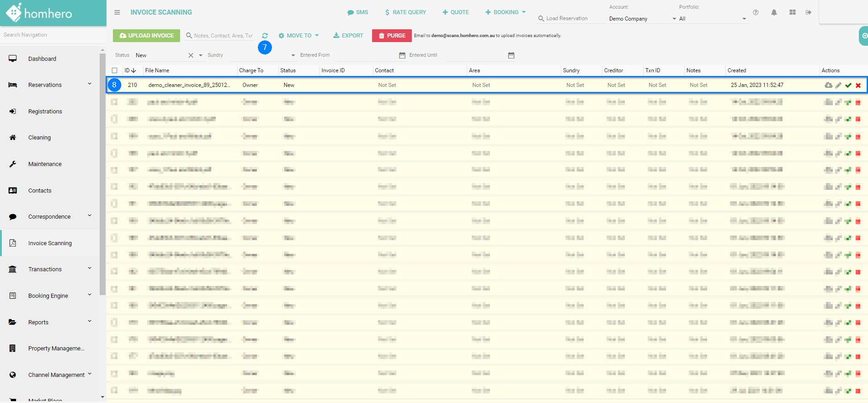
Task: Approve invoice 210 with green checkmark
Action: [x=848, y=85]
